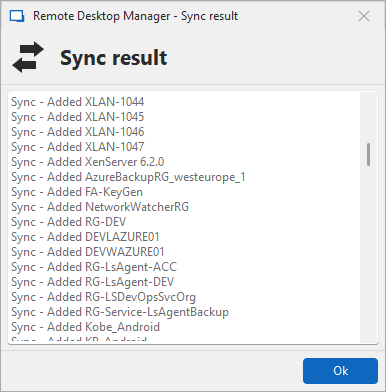Click the Ok button
The height and width of the screenshot is (392, 386).
(340, 371)
